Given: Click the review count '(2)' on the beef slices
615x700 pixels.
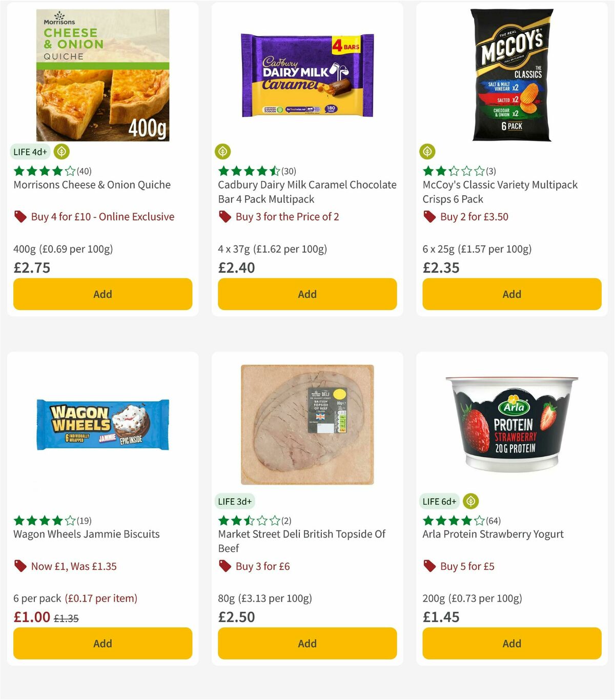Looking at the screenshot, I should pos(285,520).
